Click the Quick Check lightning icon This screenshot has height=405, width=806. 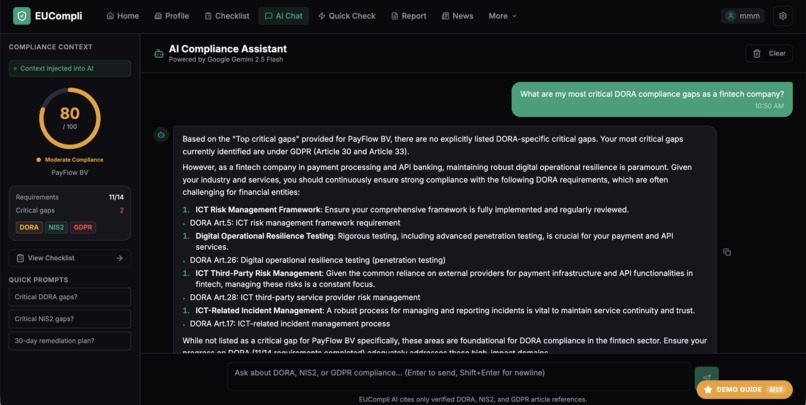(322, 16)
